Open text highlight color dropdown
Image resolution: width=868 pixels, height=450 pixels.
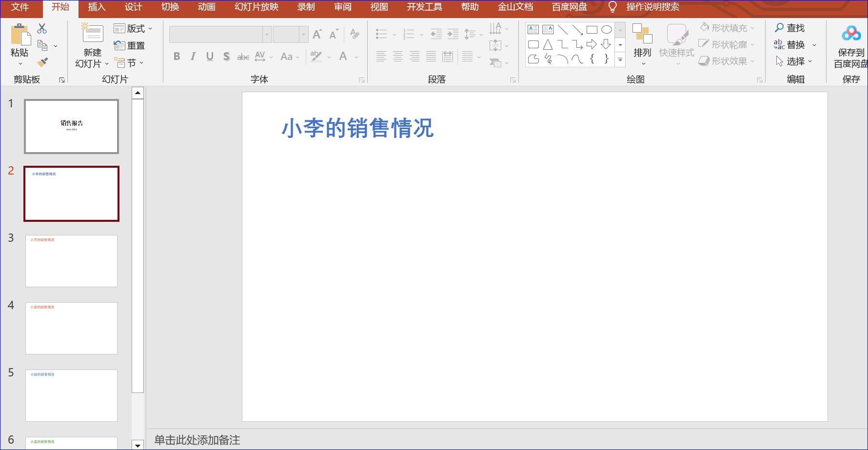click(x=329, y=57)
